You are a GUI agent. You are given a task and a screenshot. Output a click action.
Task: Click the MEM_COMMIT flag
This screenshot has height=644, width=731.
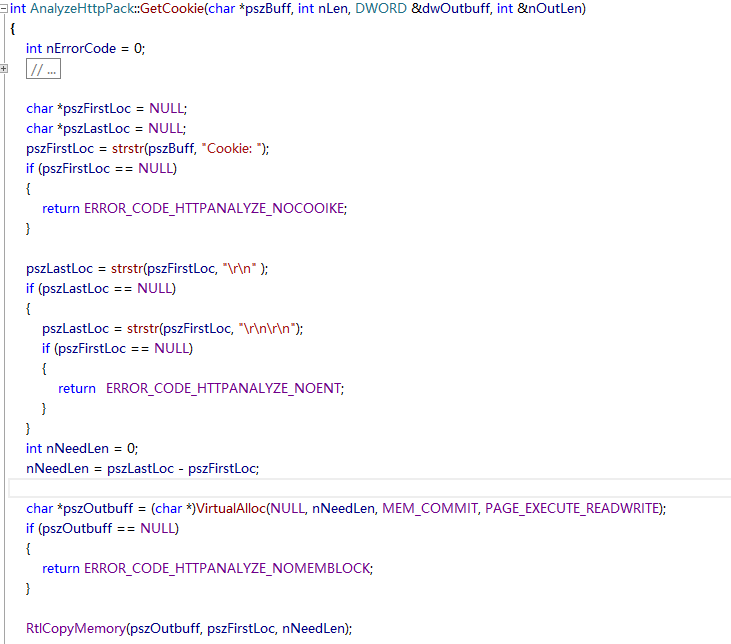coord(430,508)
